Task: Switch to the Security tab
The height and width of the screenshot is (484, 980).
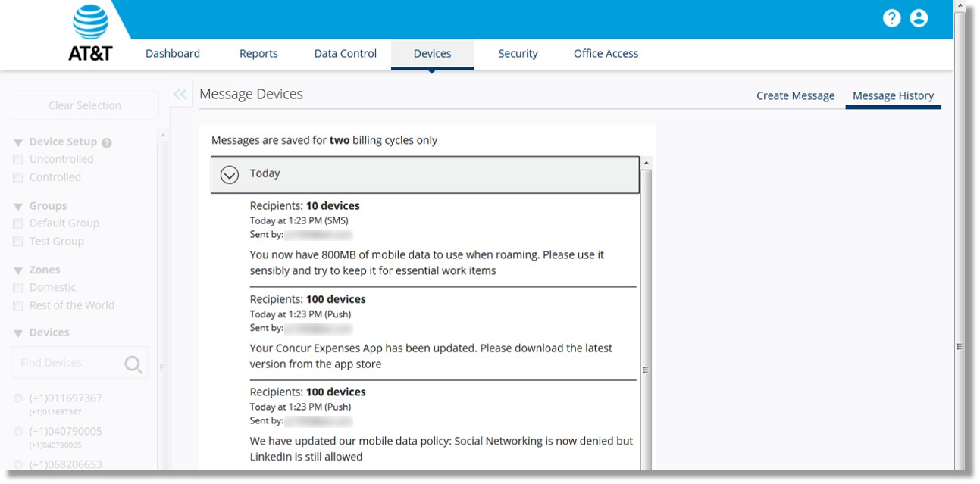Action: [x=518, y=53]
